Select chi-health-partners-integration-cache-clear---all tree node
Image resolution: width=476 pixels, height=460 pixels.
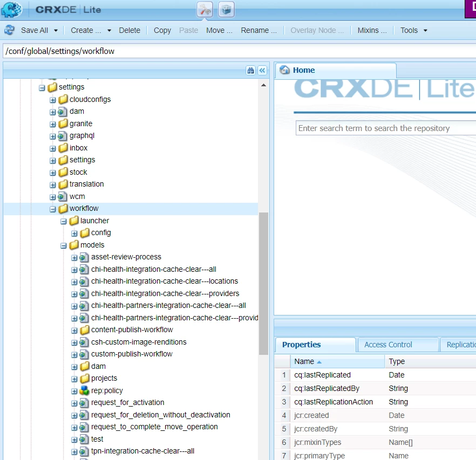tap(168, 306)
